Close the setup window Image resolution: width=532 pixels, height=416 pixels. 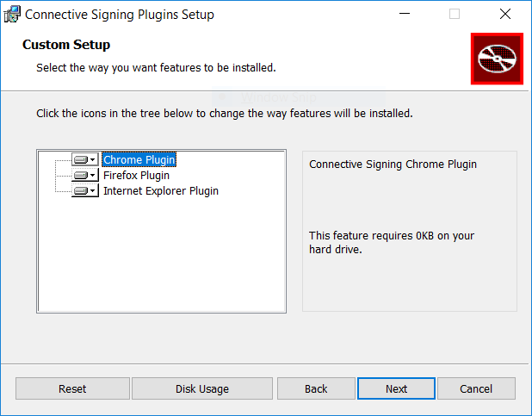(x=504, y=15)
